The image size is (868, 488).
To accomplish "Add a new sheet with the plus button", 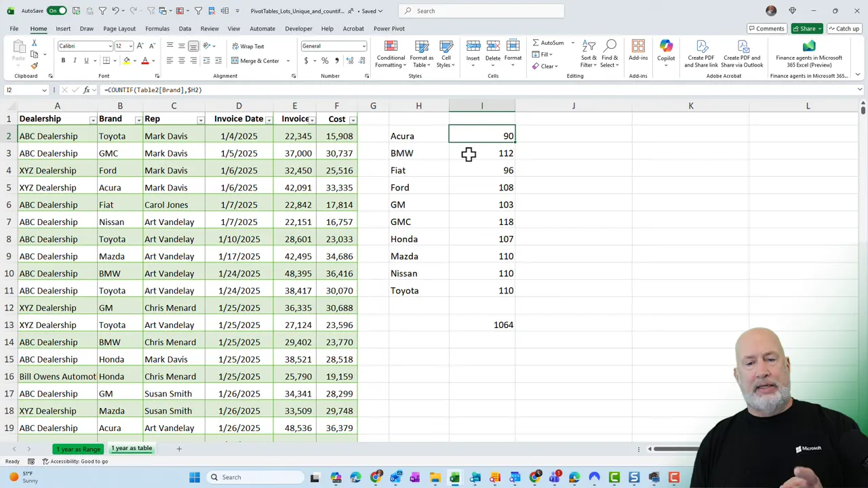I will click(179, 448).
